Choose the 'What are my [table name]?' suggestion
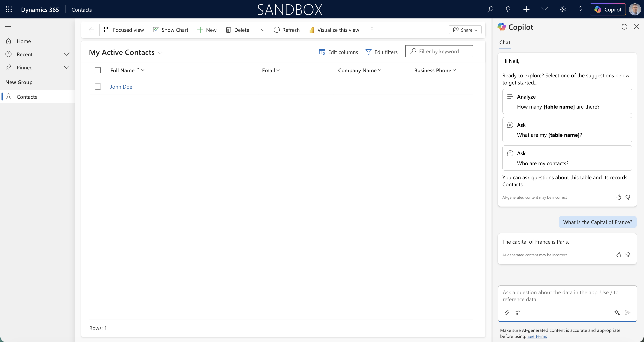 (567, 130)
